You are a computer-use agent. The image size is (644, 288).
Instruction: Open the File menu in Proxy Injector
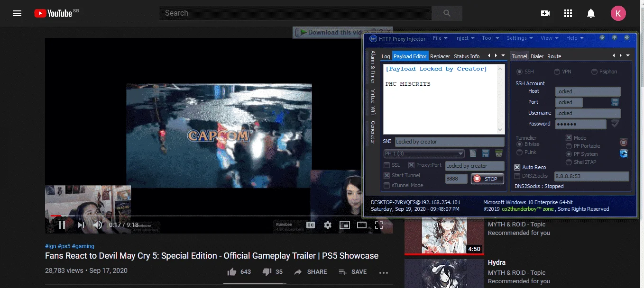coord(440,38)
